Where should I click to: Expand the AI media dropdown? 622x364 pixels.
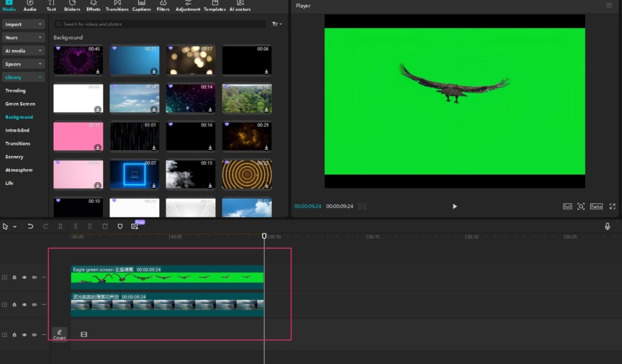24,51
